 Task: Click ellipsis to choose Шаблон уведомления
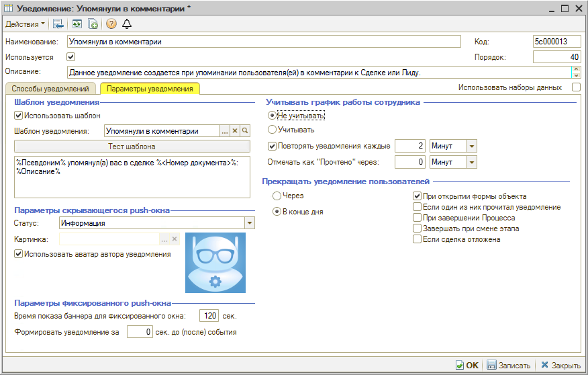[225, 131]
